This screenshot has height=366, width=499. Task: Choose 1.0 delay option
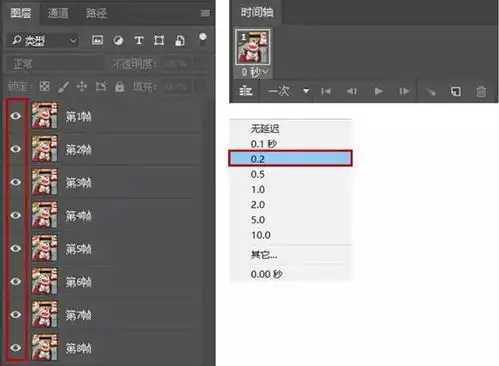point(290,189)
